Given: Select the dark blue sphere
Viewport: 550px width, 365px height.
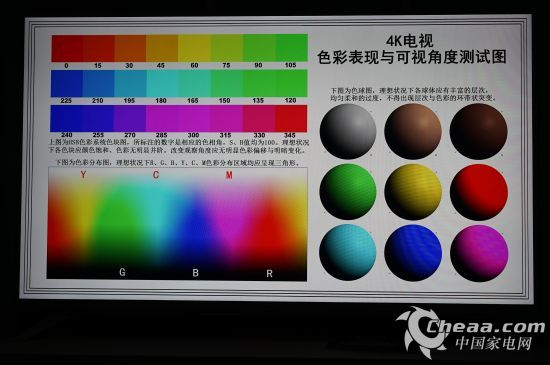Looking at the screenshot, I should (413, 253).
